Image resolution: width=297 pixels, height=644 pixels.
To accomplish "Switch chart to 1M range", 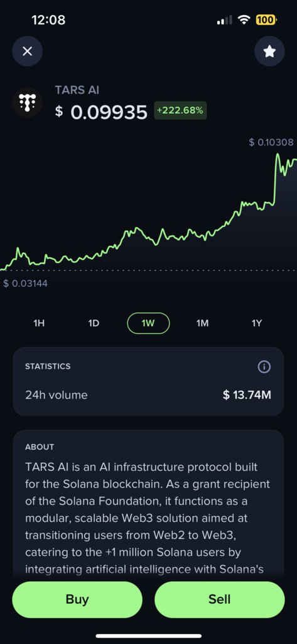I will pos(202,323).
